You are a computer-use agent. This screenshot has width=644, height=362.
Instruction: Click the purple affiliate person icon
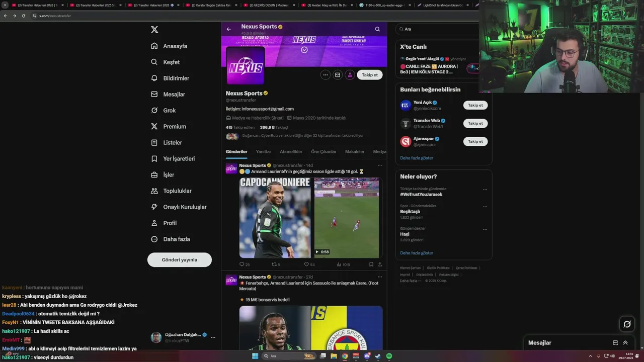[350, 75]
